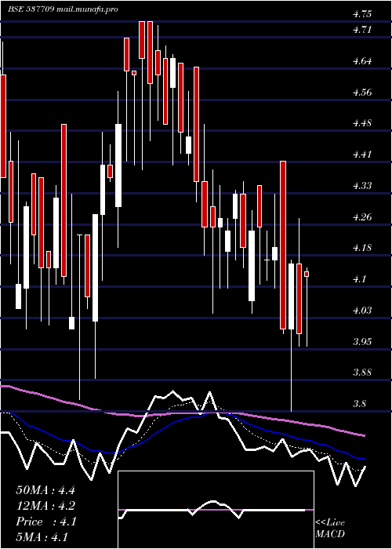392x549 pixels.
Task: Click the MACD inset chart box
Action: coord(216,510)
